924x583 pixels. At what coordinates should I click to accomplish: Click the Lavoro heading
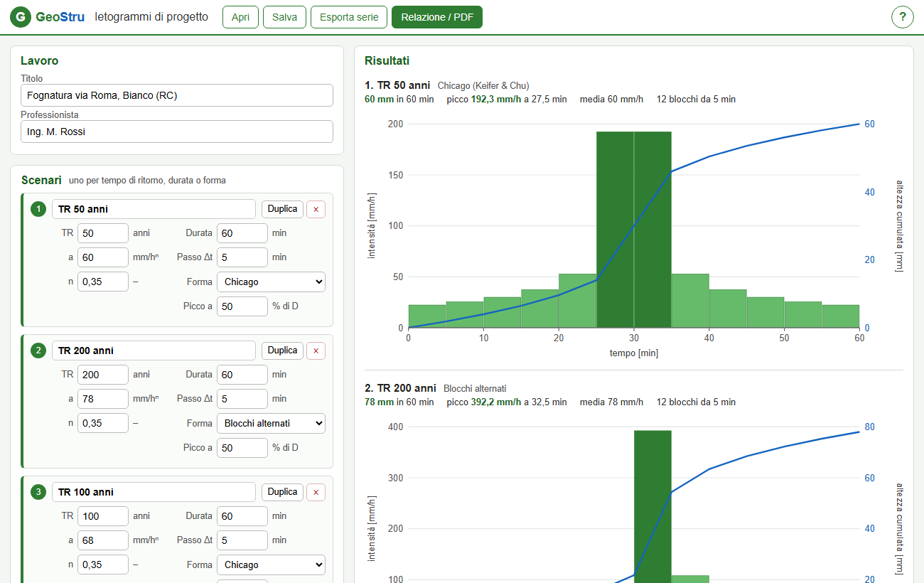(x=40, y=61)
